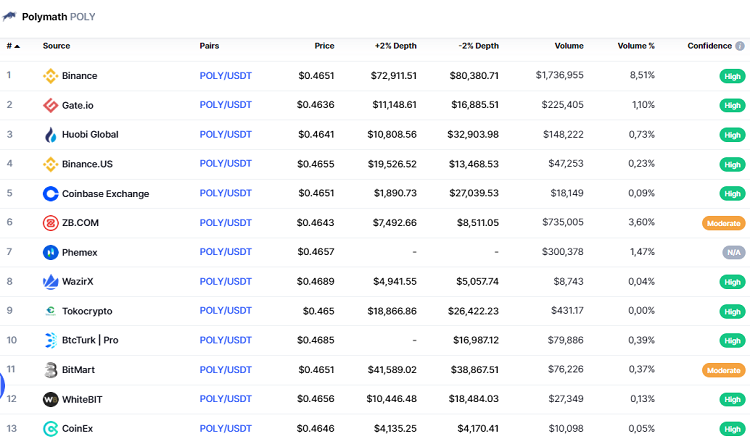750x439 pixels.
Task: Click the Confidence info icon in header
Action: tap(740, 46)
